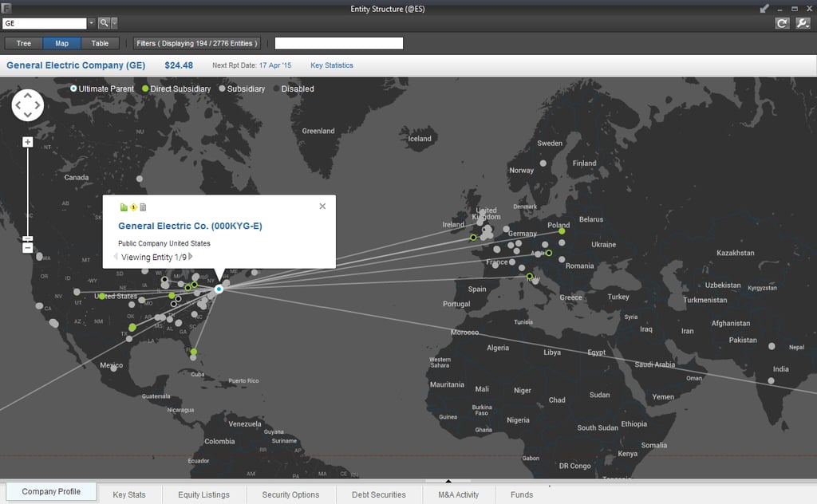Open the green bar chart icon in the popup

pyautogui.click(x=124, y=207)
